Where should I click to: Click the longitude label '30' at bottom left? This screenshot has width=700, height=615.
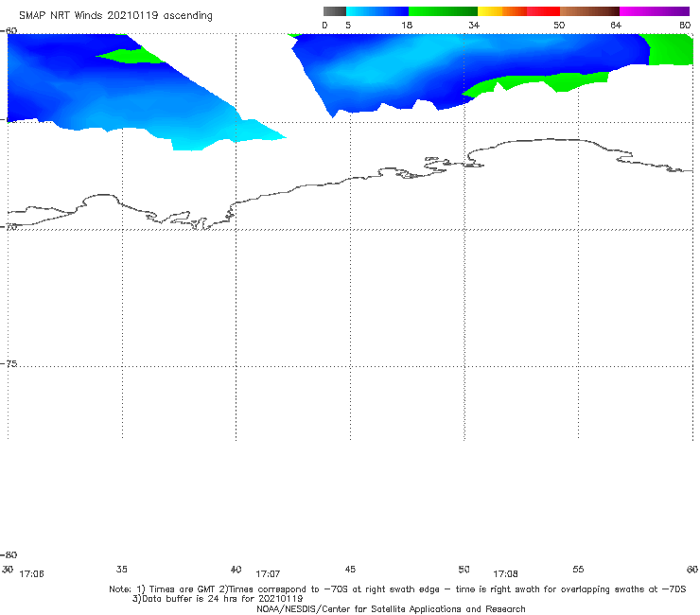(8, 569)
